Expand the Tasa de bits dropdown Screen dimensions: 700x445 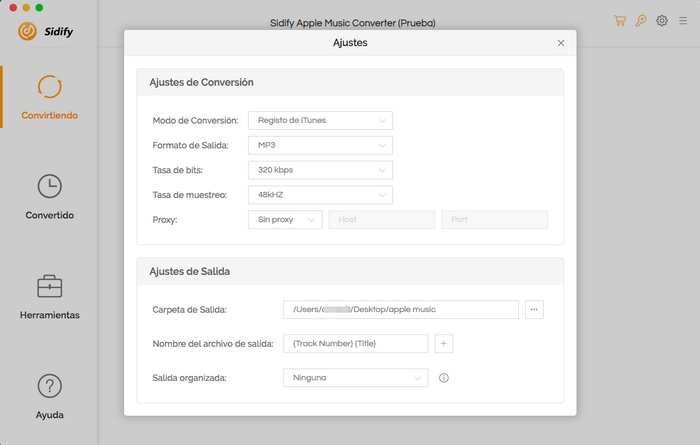click(x=320, y=170)
